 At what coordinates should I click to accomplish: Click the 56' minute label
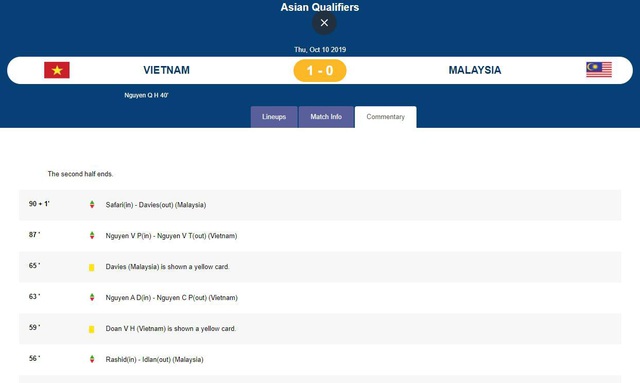pyautogui.click(x=35, y=359)
